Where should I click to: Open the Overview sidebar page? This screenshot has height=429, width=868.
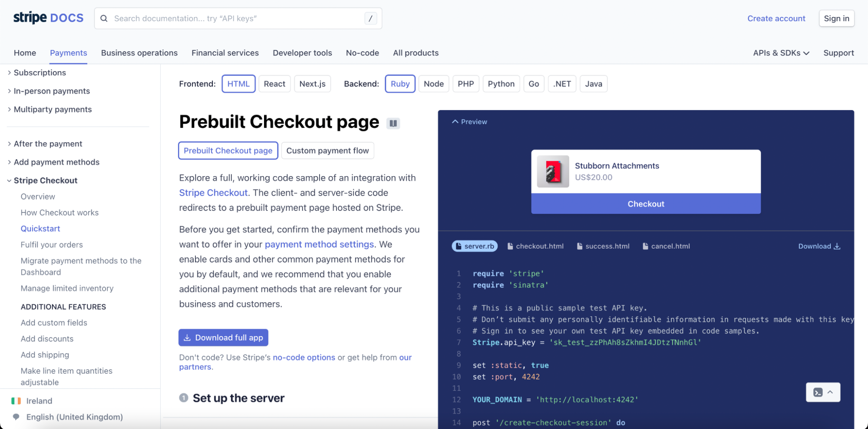tap(38, 196)
